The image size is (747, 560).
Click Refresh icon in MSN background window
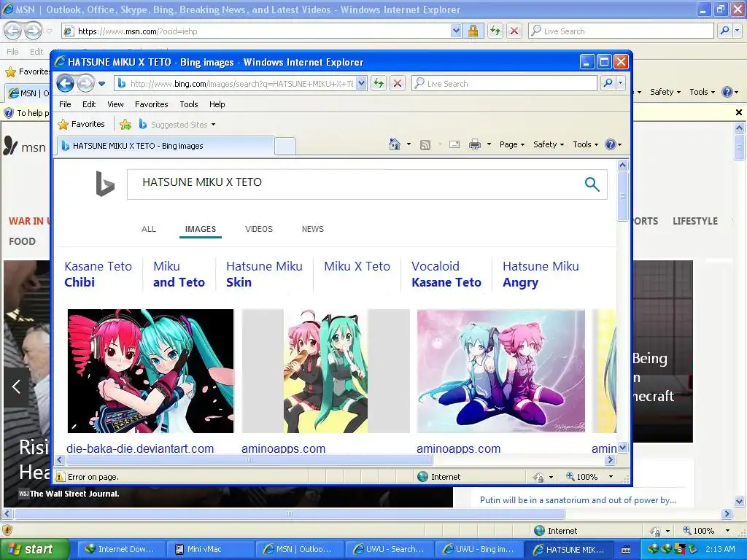click(x=495, y=31)
